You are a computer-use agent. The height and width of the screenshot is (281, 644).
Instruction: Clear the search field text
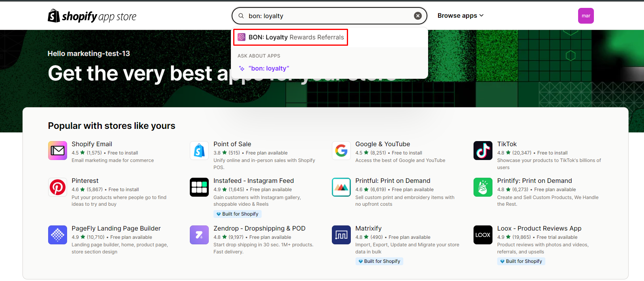418,16
